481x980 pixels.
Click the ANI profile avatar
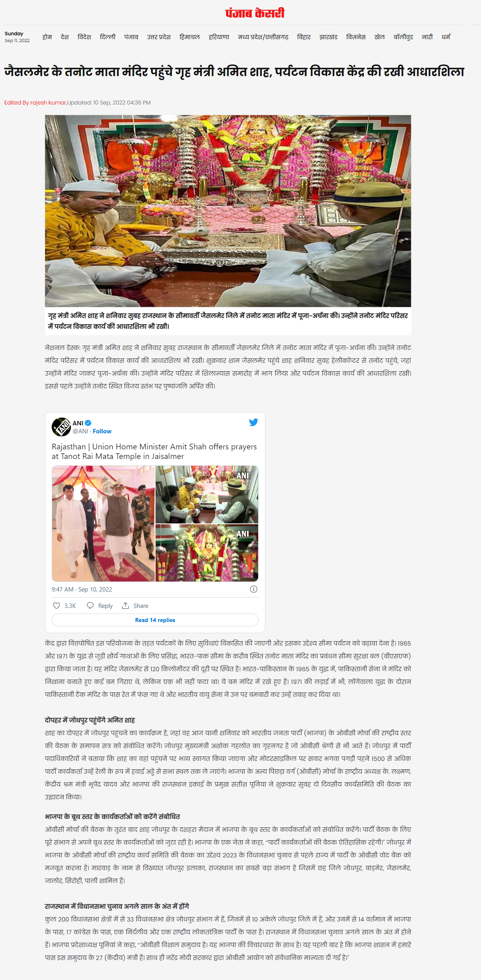pyautogui.click(x=61, y=427)
